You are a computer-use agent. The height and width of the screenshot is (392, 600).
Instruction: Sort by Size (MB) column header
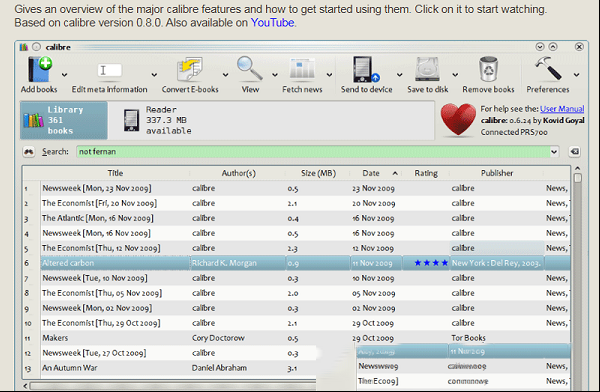[x=318, y=173]
